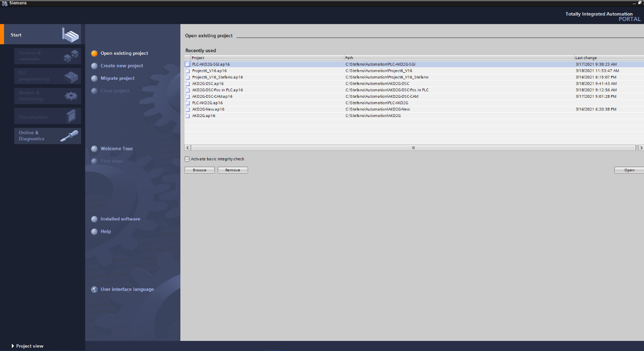Click the TIA Siemens title bar icon

click(4, 3)
